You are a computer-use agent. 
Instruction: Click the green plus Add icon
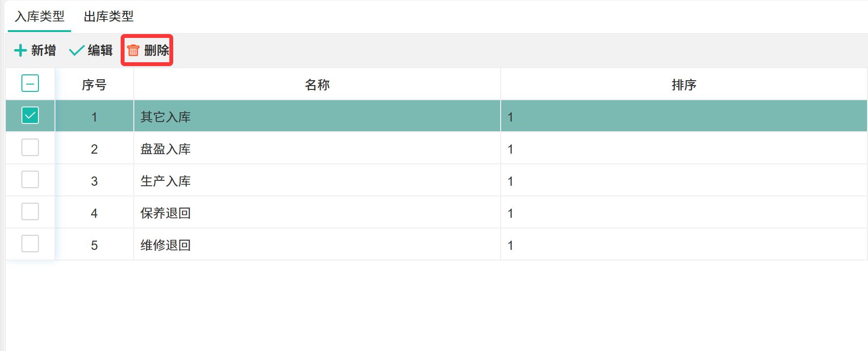(x=20, y=51)
